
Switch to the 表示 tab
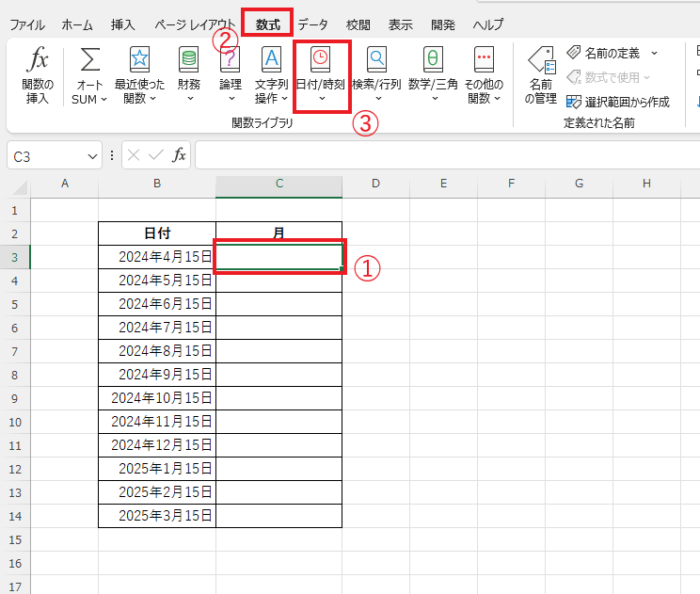pyautogui.click(x=400, y=24)
